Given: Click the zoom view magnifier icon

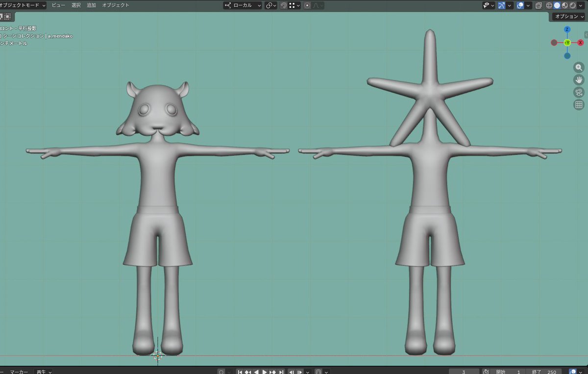Looking at the screenshot, I should [579, 67].
